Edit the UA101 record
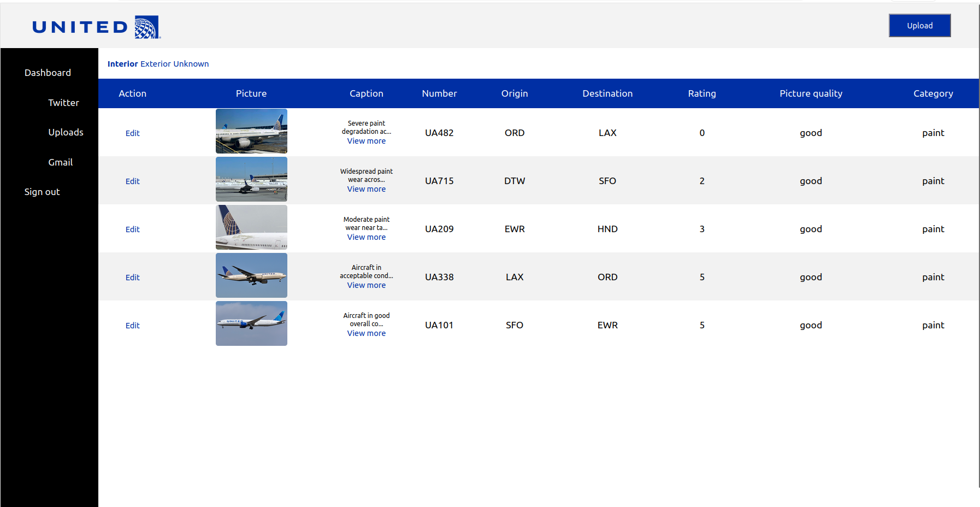The width and height of the screenshot is (980, 507). (x=132, y=325)
